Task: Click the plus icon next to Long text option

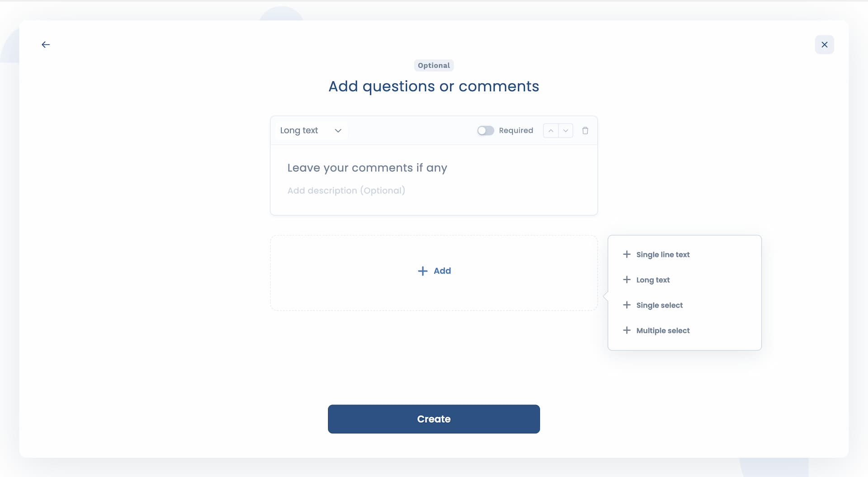Action: pos(627,279)
